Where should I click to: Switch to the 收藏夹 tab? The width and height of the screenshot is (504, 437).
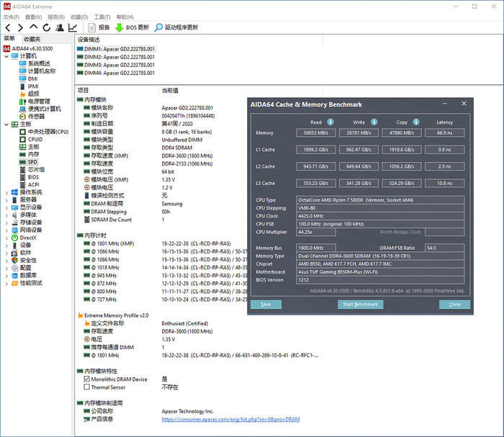point(32,39)
